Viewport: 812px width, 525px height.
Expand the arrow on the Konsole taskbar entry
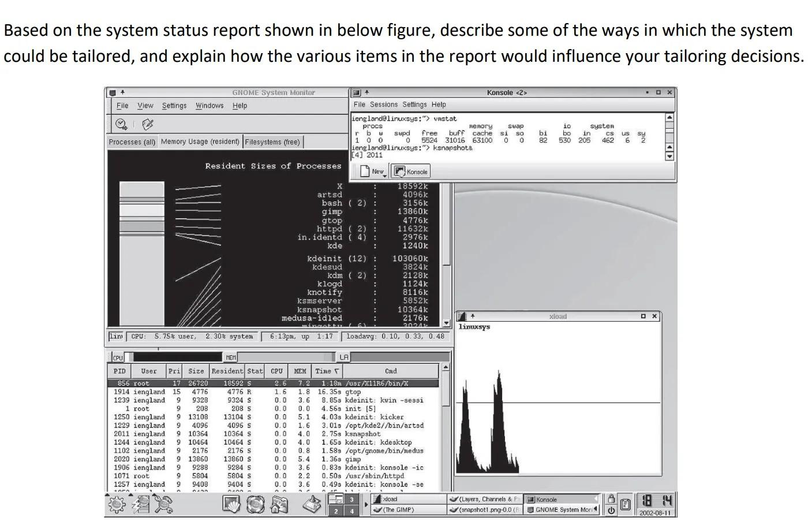tap(594, 499)
